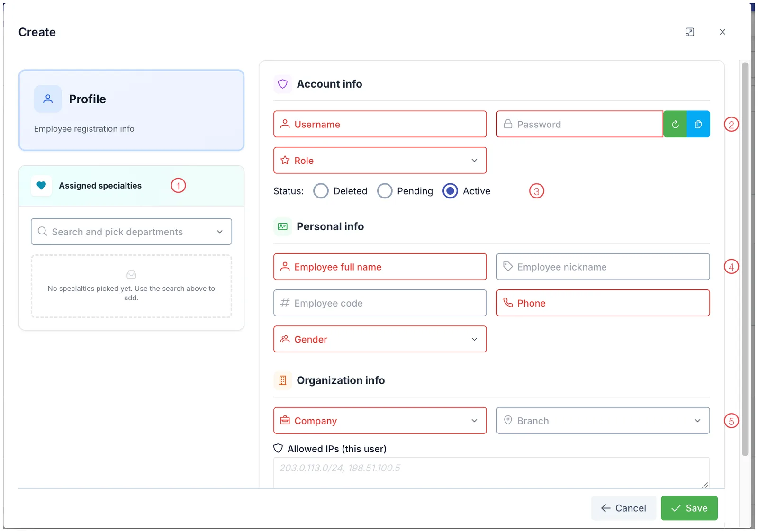Click the Organization info building icon
The image size is (758, 532).
(x=283, y=380)
